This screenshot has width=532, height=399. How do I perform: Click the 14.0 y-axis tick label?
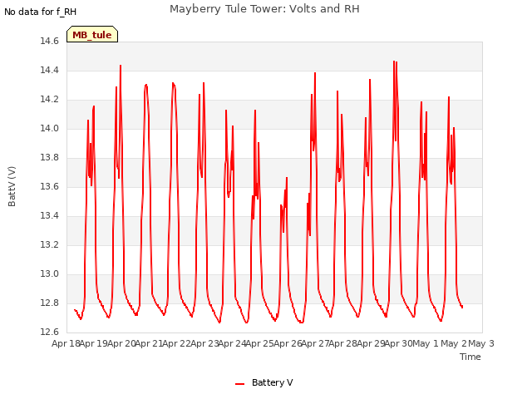click(x=50, y=128)
